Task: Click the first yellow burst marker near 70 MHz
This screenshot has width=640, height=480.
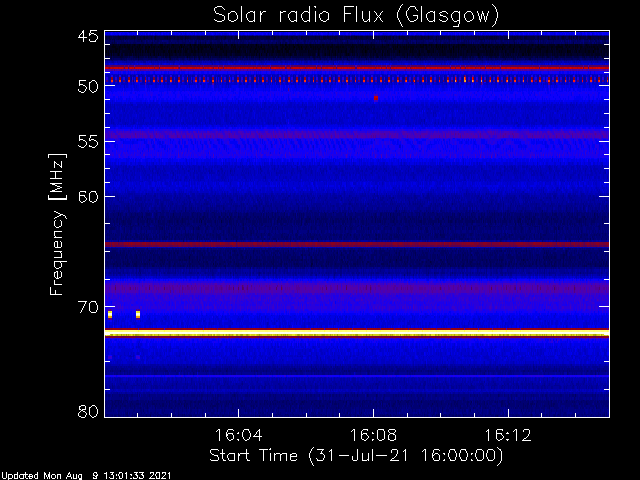Action: point(110,314)
